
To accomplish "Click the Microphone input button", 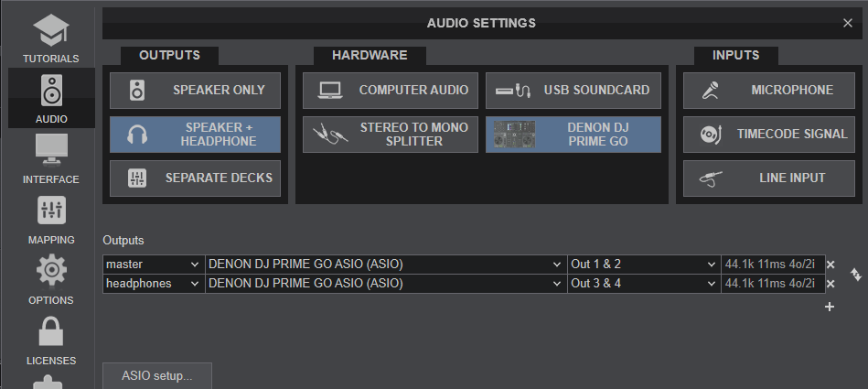I will (768, 90).
